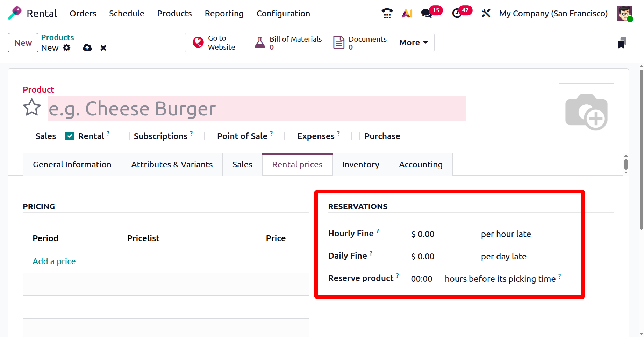Enable the Subscriptions checkbox

click(126, 136)
